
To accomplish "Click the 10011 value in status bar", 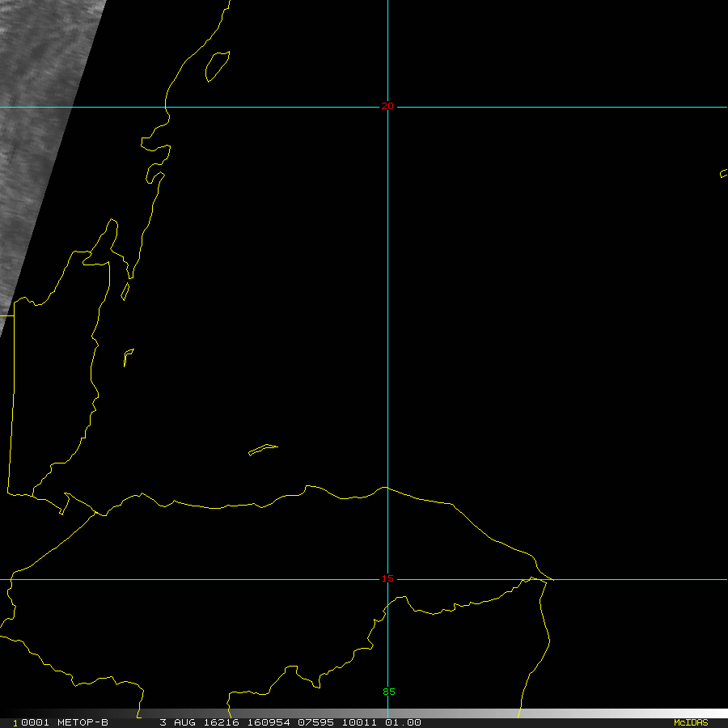I will (358, 722).
